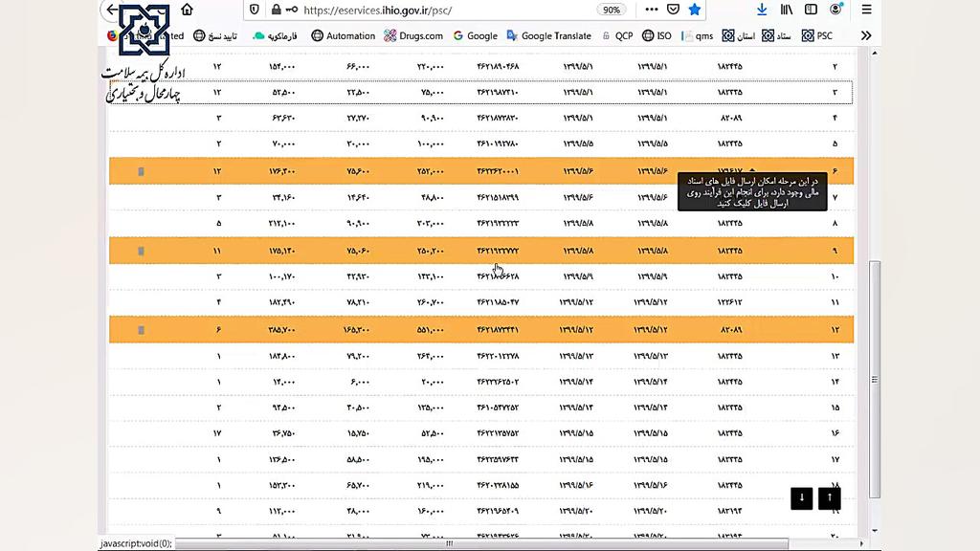Viewport: 980px width, 551px height.
Task: Open the فارماکوپه bookmark
Action: point(275,35)
